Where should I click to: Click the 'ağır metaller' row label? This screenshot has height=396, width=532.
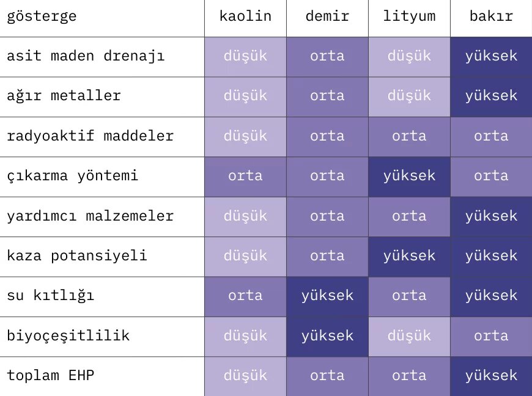[64, 96]
